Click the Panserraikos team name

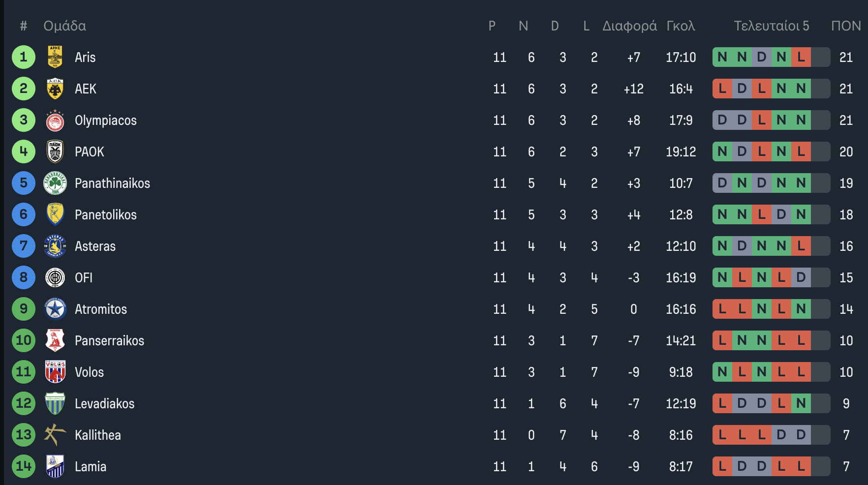(x=109, y=340)
